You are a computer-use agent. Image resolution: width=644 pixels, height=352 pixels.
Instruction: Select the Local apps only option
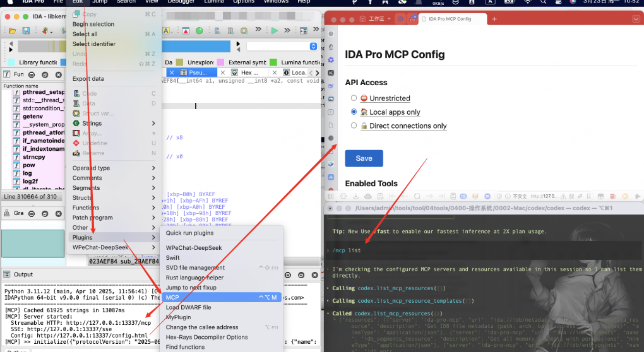point(354,112)
